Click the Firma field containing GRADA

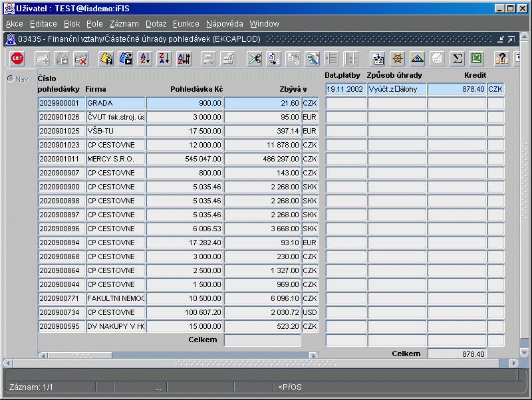[116, 103]
